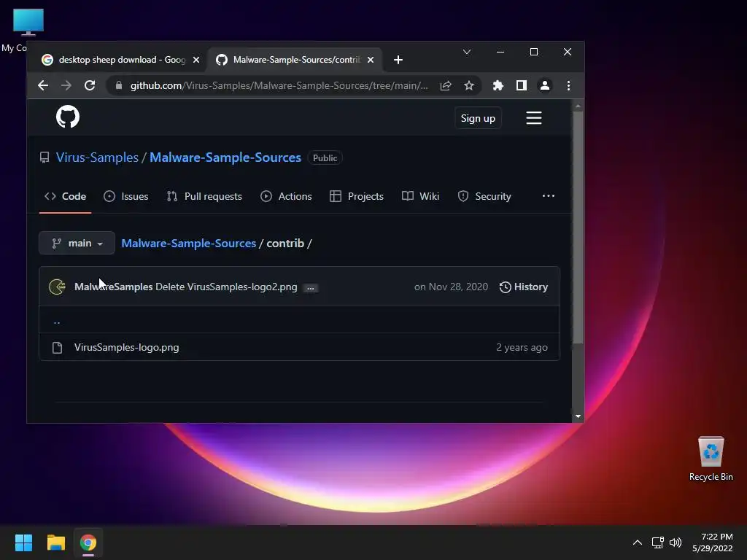Click the Public repository badge

click(325, 158)
